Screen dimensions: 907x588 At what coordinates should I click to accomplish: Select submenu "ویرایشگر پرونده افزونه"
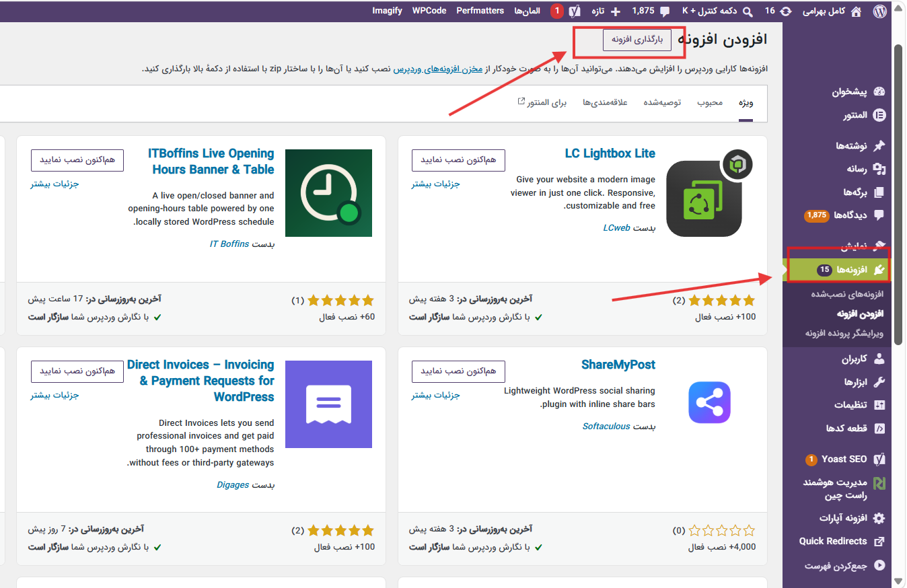844,333
